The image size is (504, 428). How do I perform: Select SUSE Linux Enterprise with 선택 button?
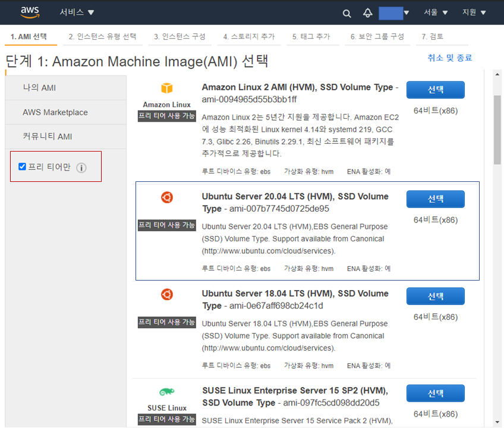435,394
